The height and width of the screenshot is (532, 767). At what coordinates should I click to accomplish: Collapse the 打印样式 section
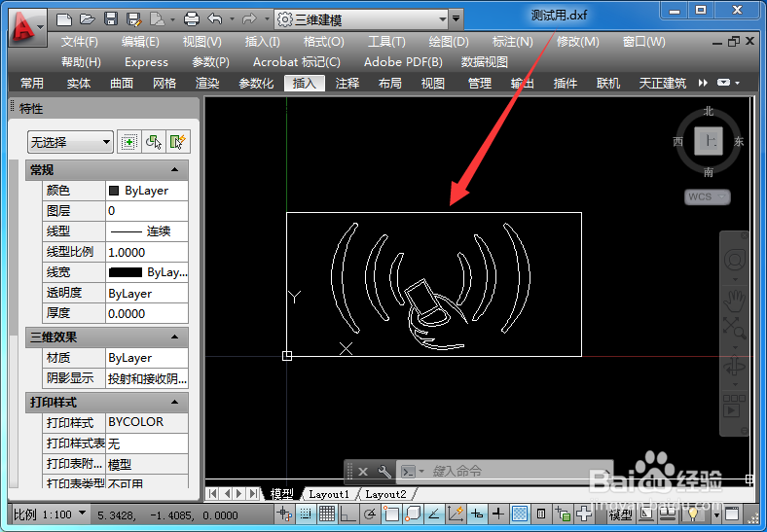coord(174,403)
